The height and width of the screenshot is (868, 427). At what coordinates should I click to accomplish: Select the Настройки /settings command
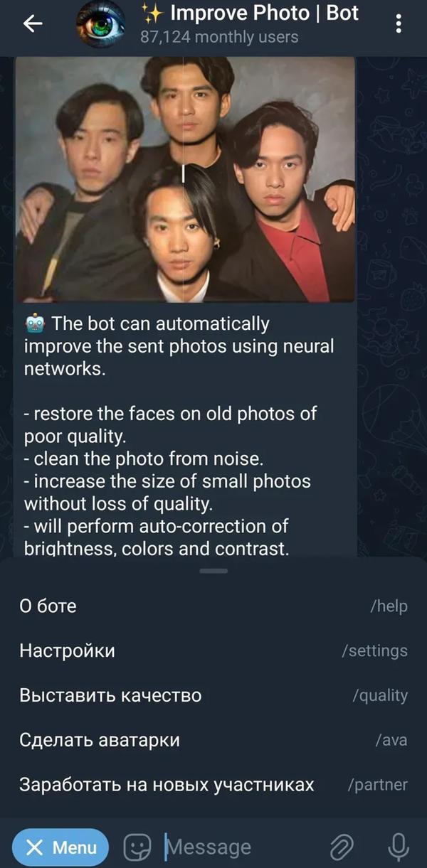(x=213, y=650)
